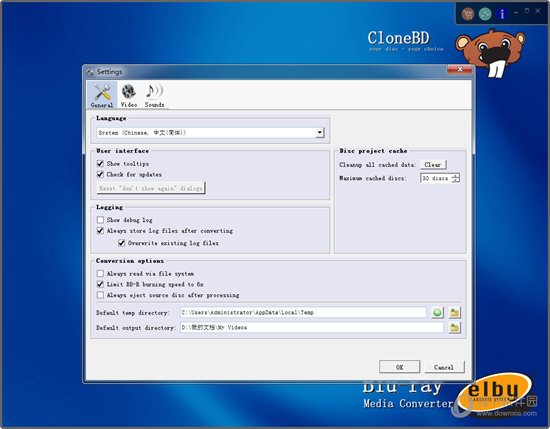This screenshot has width=550, height=429.
Task: Toggle Limit BD-R burning speed to 6x
Action: [x=100, y=284]
